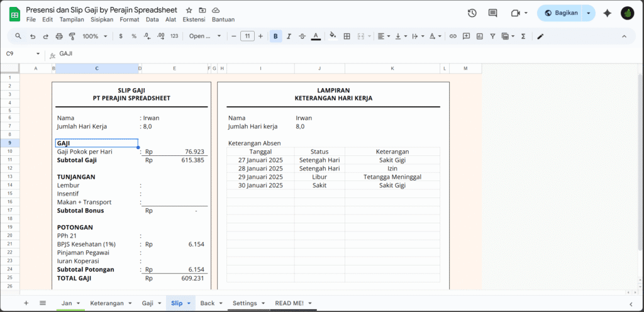Toggle italic formatting

click(x=289, y=36)
